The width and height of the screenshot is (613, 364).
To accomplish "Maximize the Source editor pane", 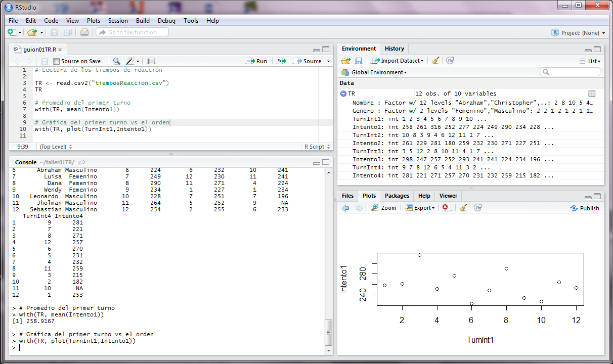I will click(x=326, y=50).
